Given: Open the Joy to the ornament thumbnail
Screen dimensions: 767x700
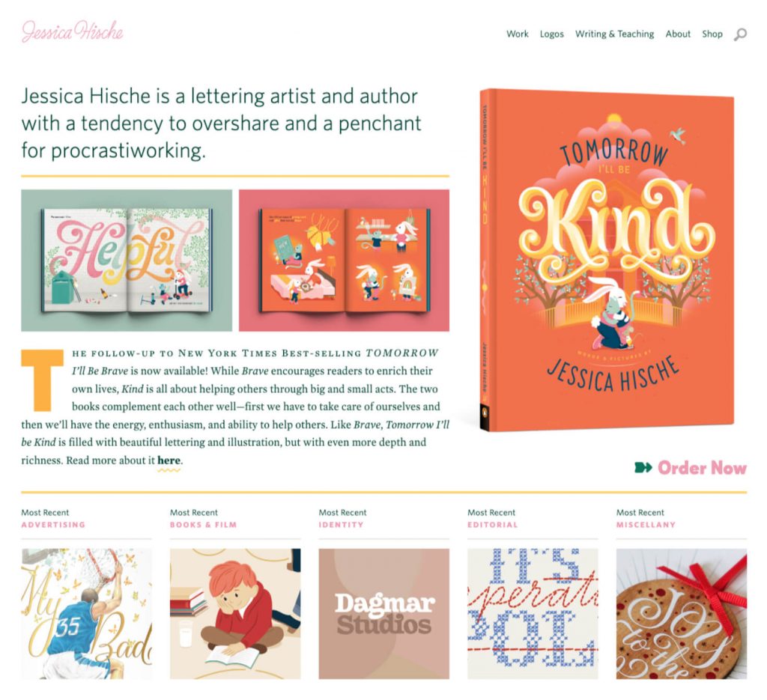Looking at the screenshot, I should click(x=682, y=613).
